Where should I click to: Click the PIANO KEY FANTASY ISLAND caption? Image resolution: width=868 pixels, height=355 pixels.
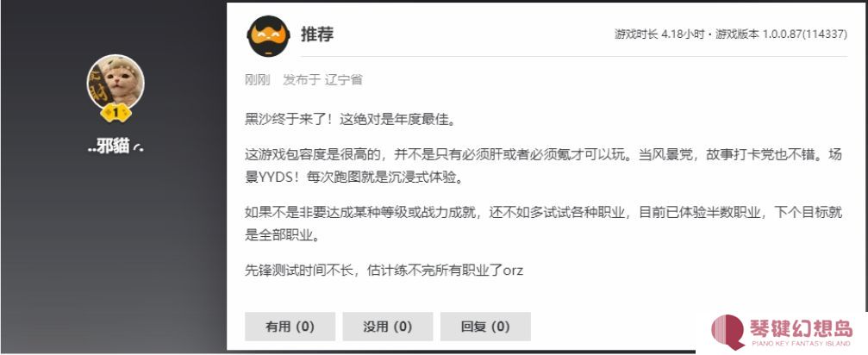click(801, 344)
